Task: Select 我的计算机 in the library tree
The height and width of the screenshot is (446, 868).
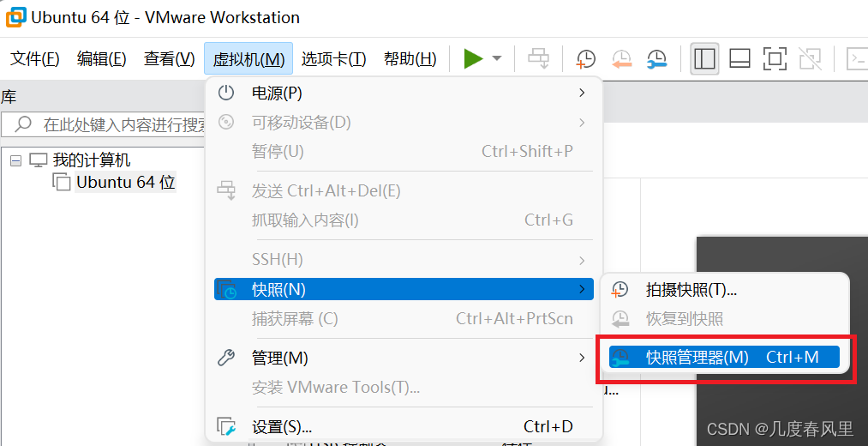Action: click(92, 160)
